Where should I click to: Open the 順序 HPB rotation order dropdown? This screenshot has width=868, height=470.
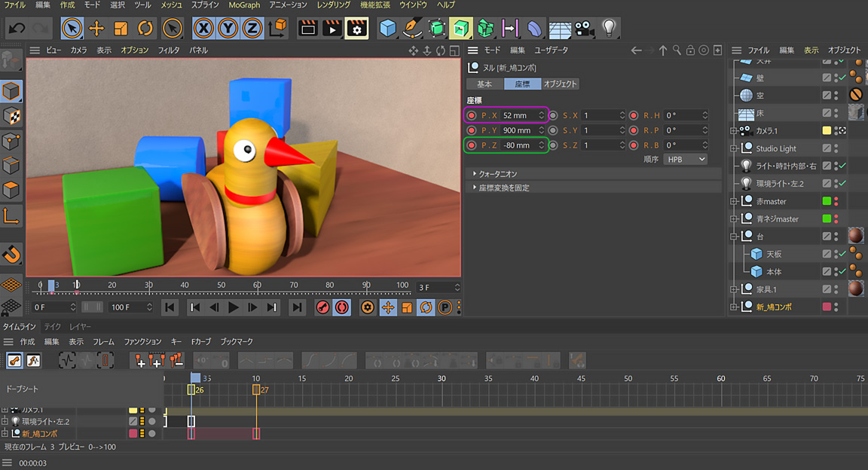click(x=685, y=159)
